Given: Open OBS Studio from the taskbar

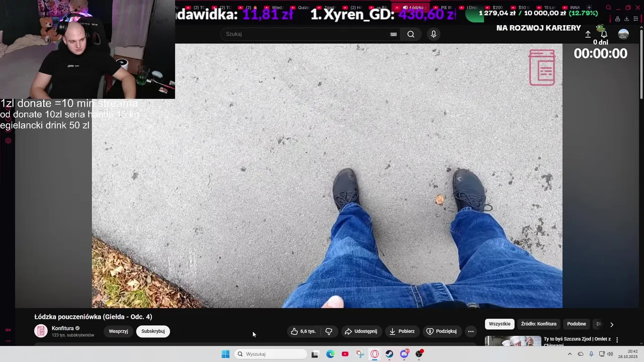Looking at the screenshot, I should (x=419, y=354).
